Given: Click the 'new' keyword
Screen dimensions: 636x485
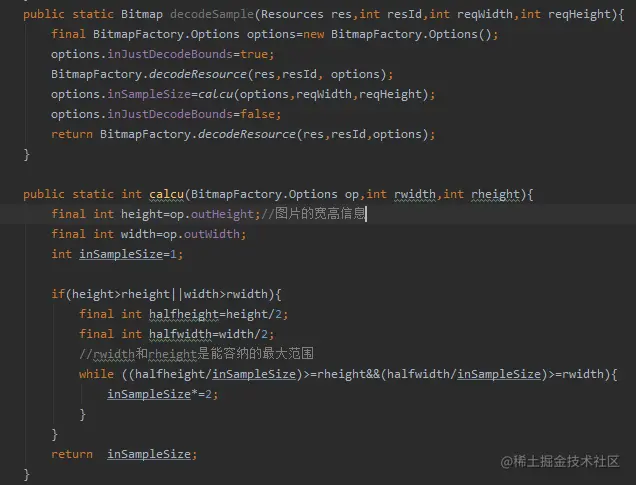Looking at the screenshot, I should point(314,34).
